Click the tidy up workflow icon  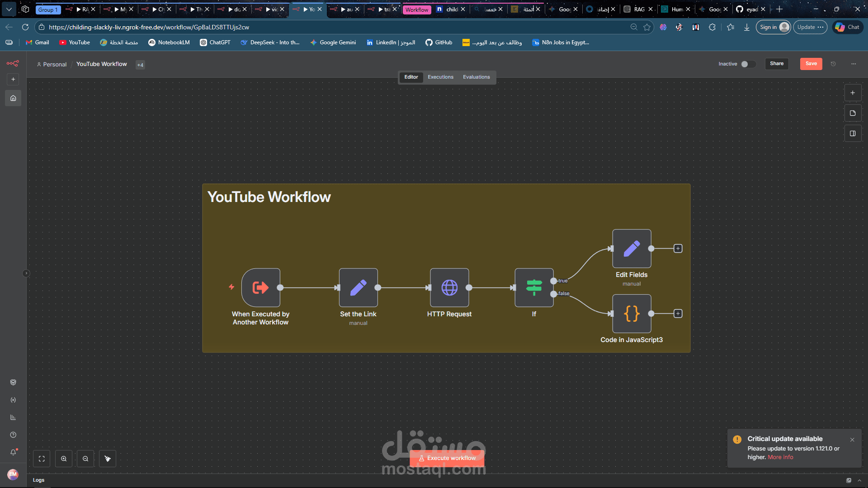tap(108, 459)
